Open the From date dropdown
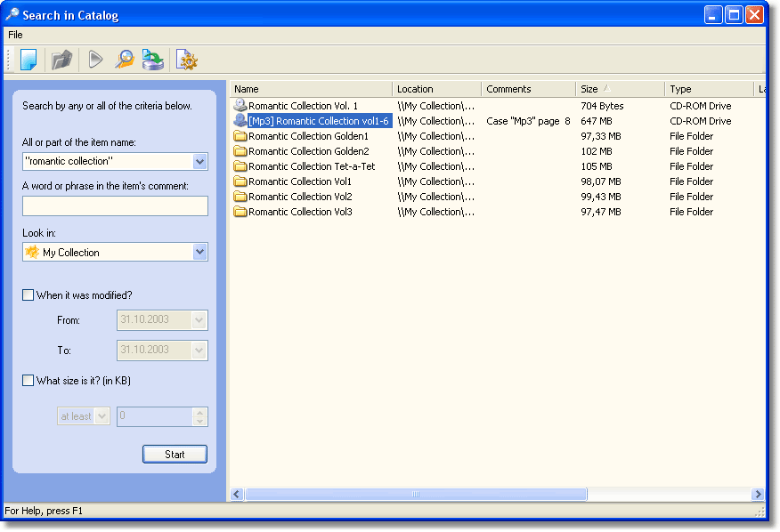Screen dimensions: 780x532 (199, 320)
